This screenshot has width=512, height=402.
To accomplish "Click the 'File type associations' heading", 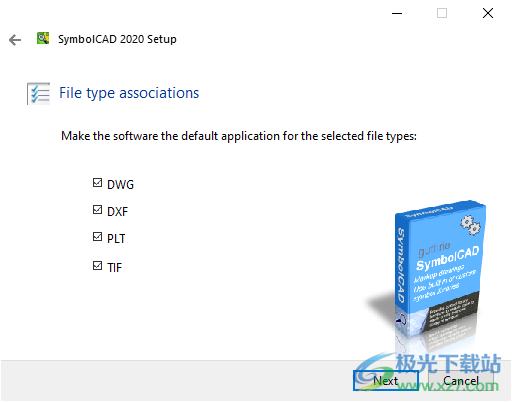I will coord(129,93).
